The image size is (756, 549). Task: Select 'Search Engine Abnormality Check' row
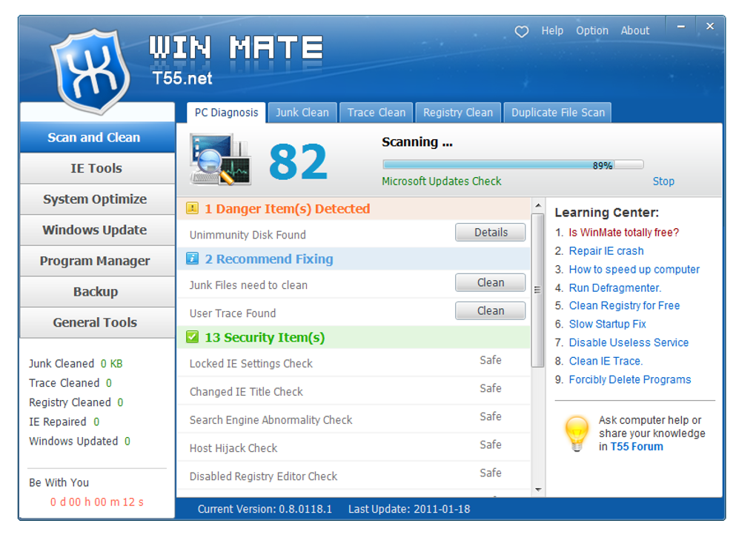coord(354,419)
